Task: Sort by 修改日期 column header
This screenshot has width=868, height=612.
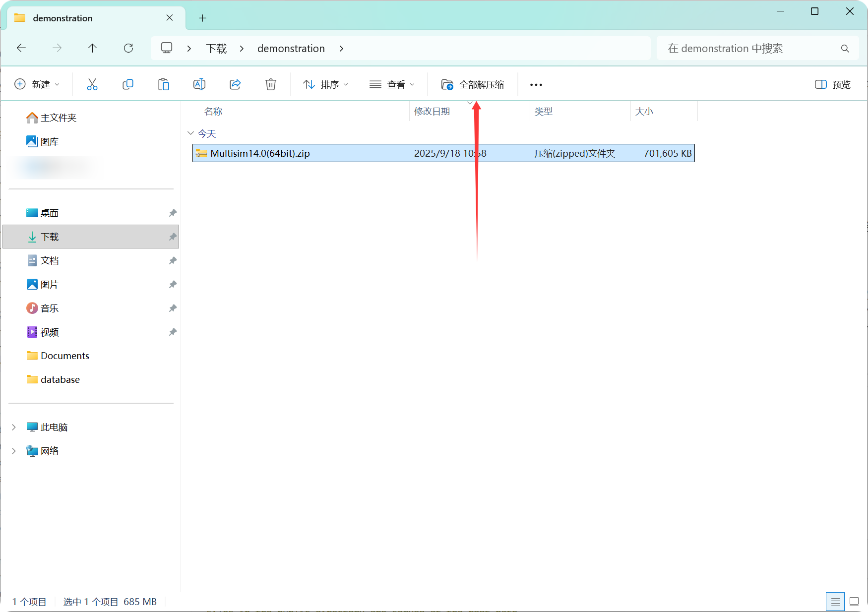Action: (x=432, y=112)
